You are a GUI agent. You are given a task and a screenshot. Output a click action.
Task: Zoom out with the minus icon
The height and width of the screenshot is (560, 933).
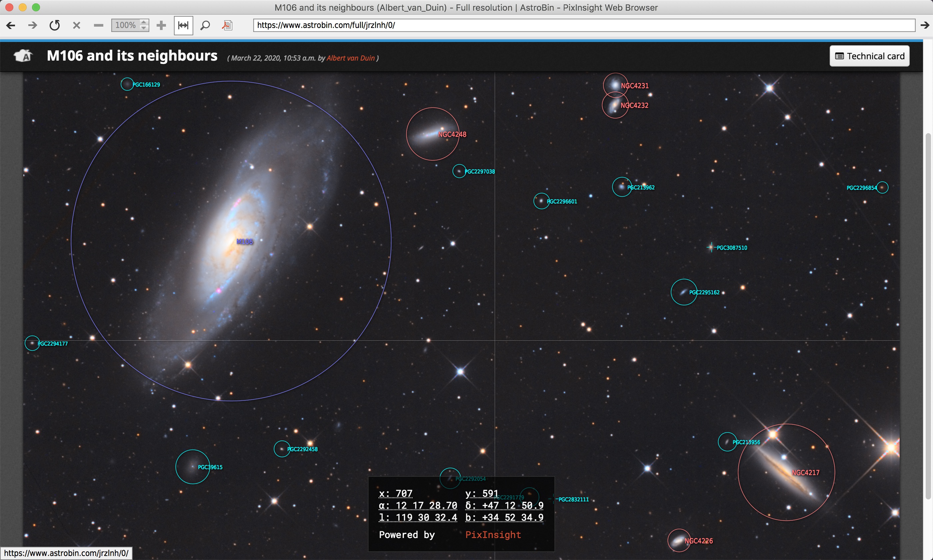tap(99, 25)
